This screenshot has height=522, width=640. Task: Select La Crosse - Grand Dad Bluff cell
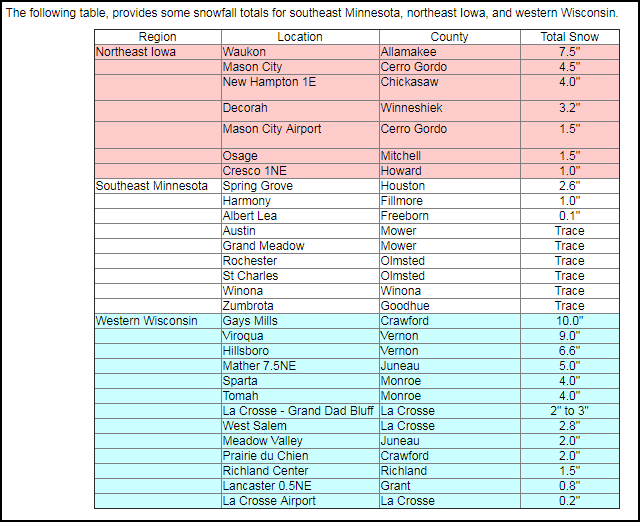click(300, 411)
